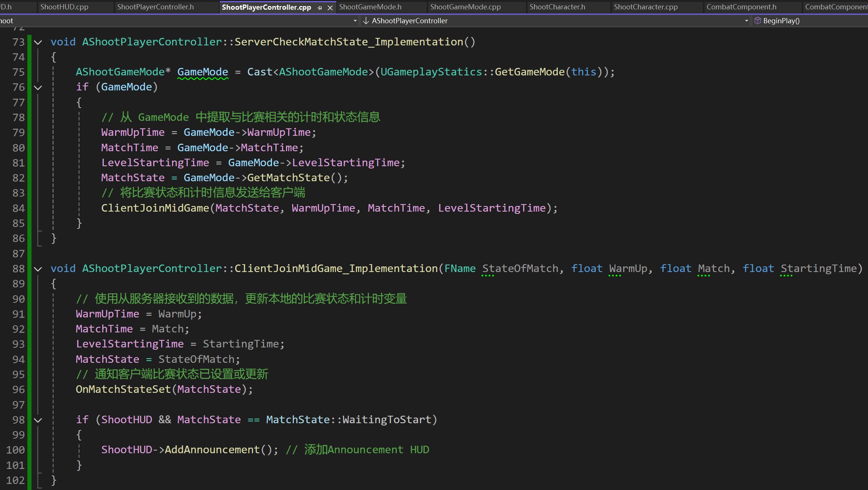Click line number 84 in the margin

pyautogui.click(x=18, y=208)
